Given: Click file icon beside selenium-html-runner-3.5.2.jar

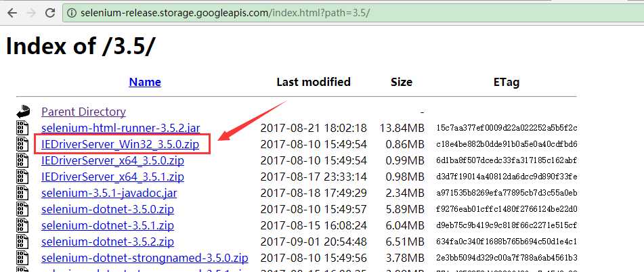Looking at the screenshot, I should tap(22, 128).
